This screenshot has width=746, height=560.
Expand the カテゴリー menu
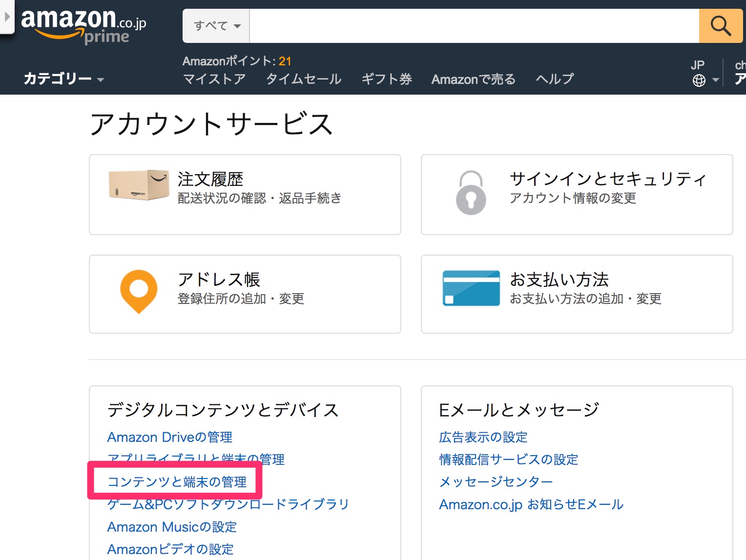click(64, 79)
